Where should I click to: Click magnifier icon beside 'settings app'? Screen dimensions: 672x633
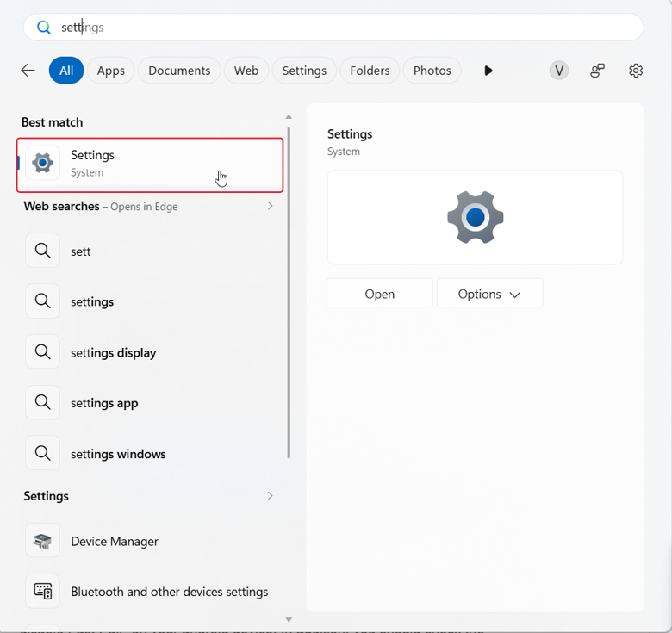(x=42, y=402)
